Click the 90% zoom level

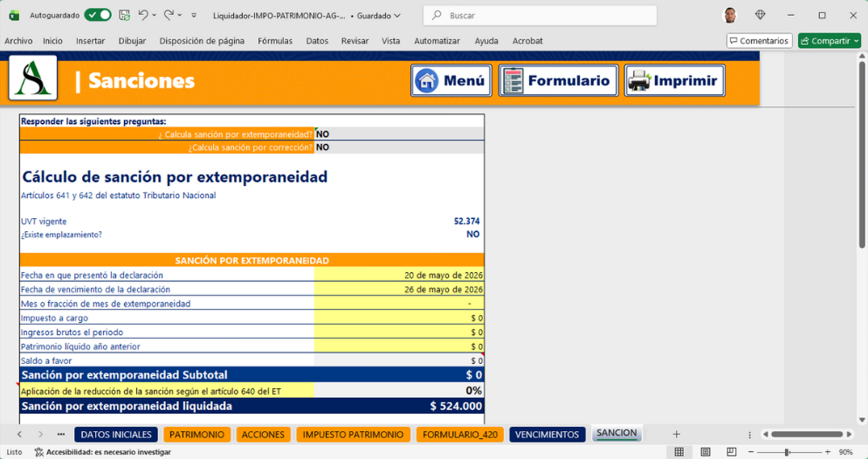(845, 452)
